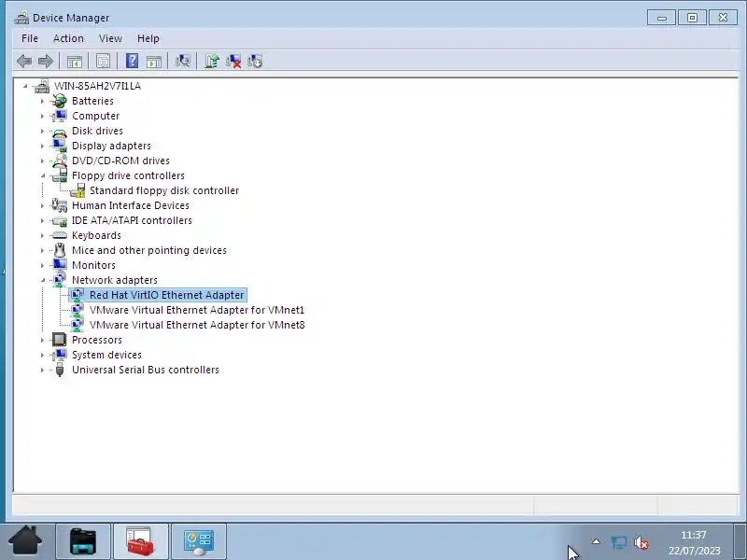Click Disable device toolbar icon
Image resolution: width=747 pixels, height=560 pixels.
[x=255, y=61]
